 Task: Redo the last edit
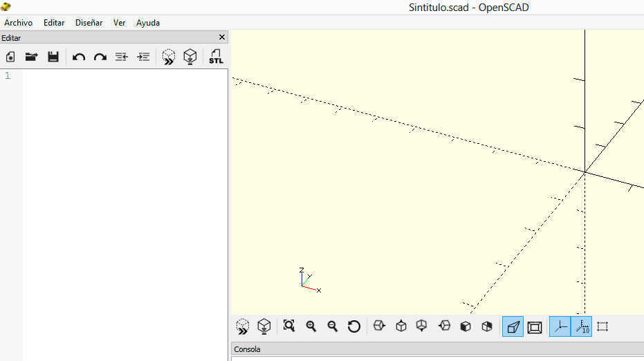100,57
